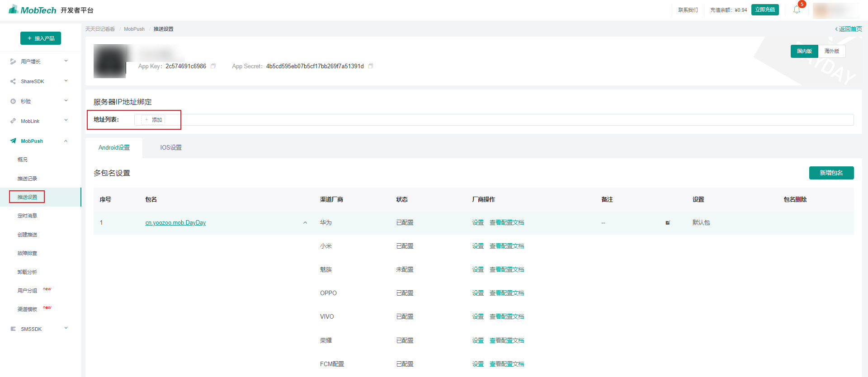Click 设置 for 魅族 channel
This screenshot has width=868, height=377.
[478, 269]
